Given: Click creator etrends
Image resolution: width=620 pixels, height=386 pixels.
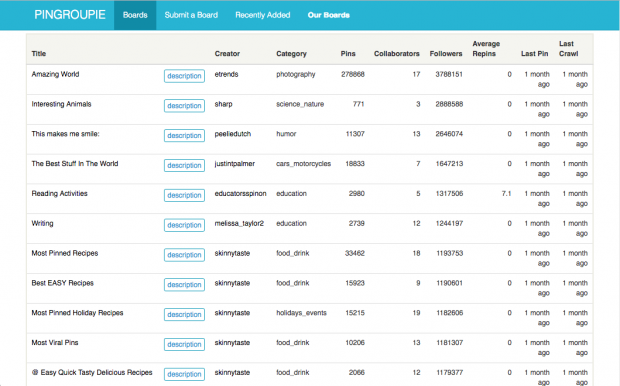Looking at the screenshot, I should click(x=226, y=74).
